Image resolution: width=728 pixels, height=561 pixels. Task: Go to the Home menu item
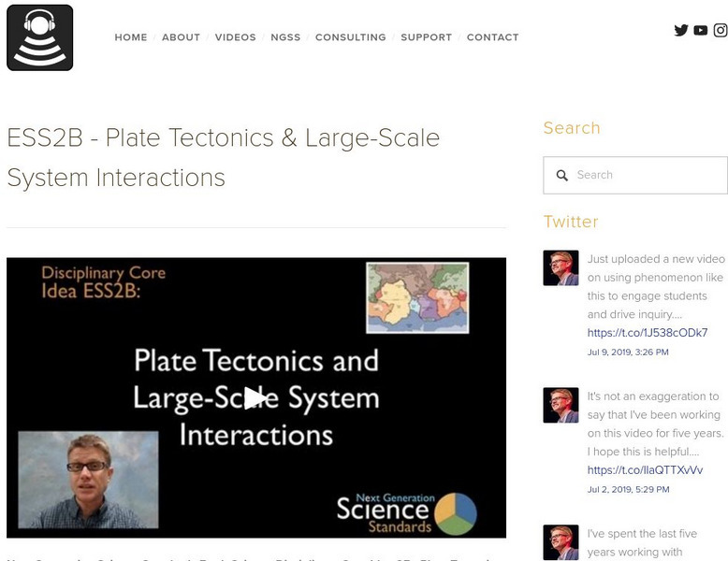click(131, 37)
